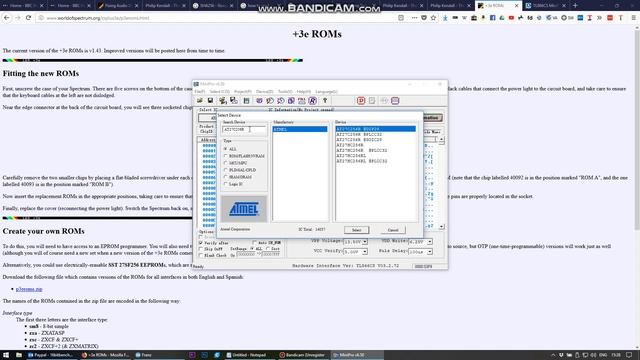Open the p3eroms.zip download link
This screenshot has height=360, width=640.
pyautogui.click(x=29, y=289)
